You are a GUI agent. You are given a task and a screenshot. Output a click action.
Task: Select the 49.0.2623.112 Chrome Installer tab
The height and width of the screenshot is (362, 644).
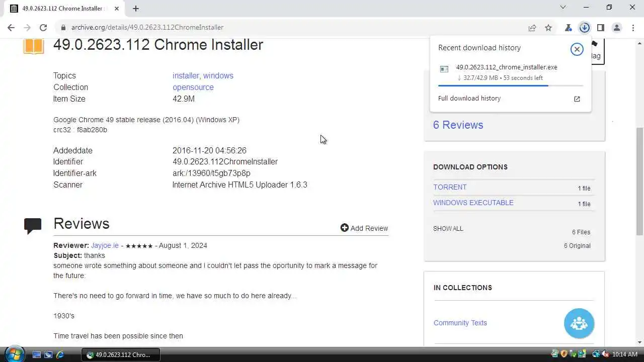63,9
